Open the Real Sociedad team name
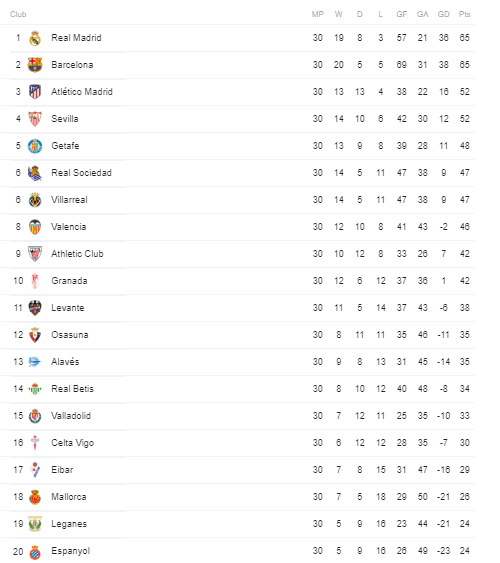The image size is (500, 563). tap(81, 173)
